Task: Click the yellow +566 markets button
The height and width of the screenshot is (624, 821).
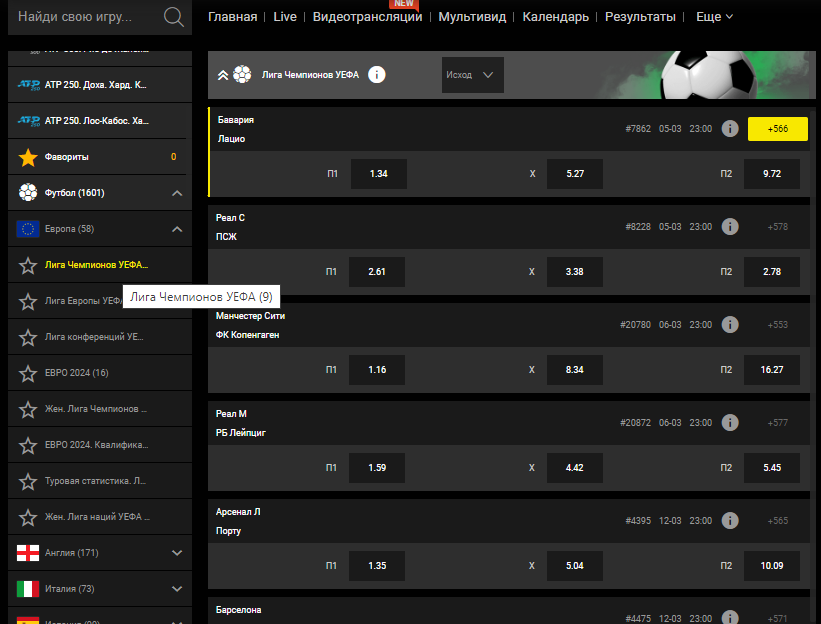Action: [x=778, y=129]
